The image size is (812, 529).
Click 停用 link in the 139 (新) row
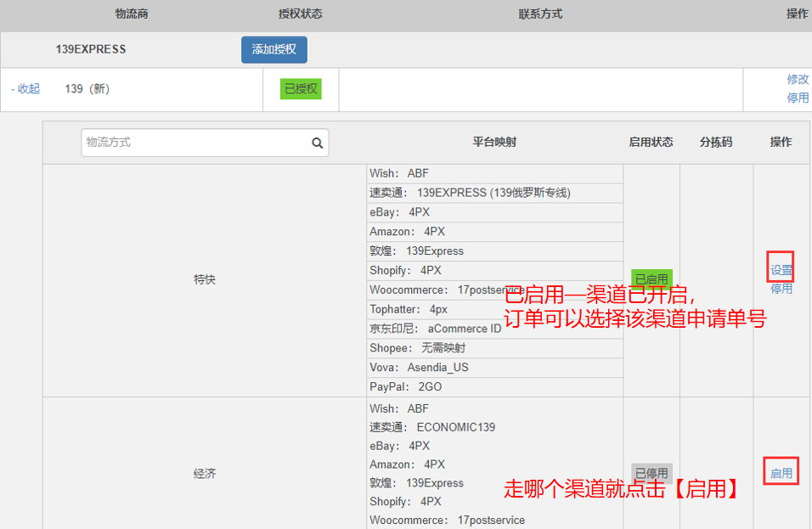point(798,98)
